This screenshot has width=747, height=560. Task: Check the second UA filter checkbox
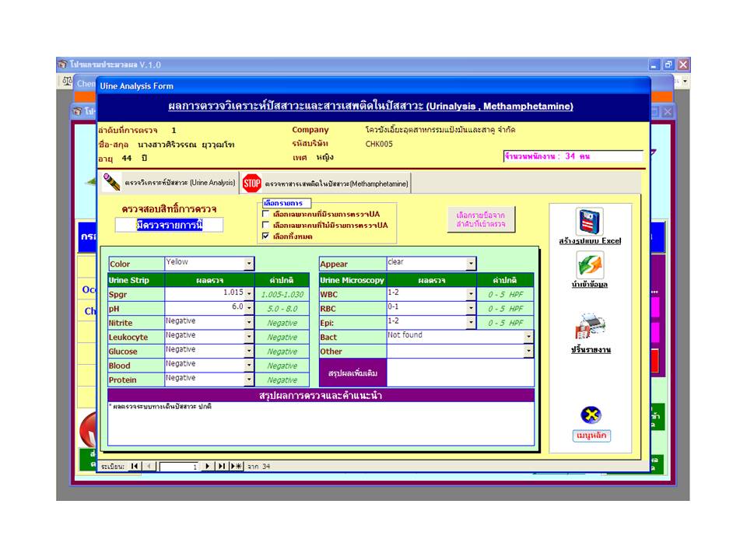(266, 225)
